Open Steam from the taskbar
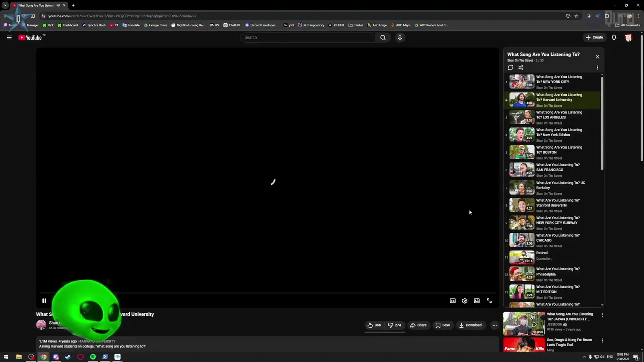The height and width of the screenshot is (362, 644). [x=68, y=357]
